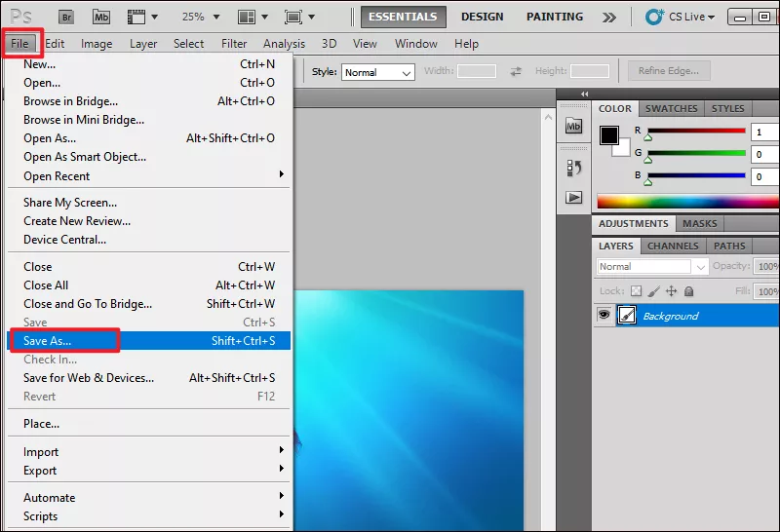Show more workspaces with double chevron

coord(608,18)
